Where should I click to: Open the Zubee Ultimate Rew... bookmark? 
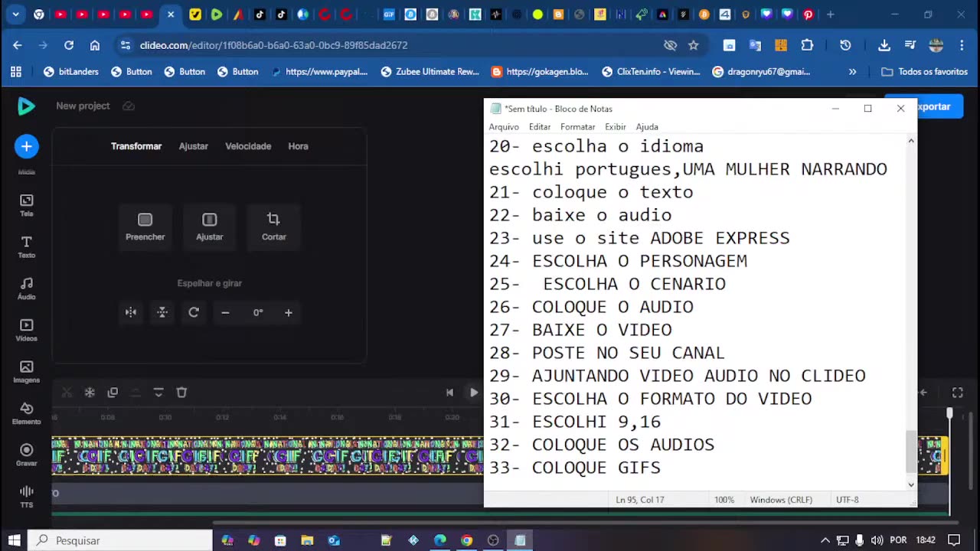click(x=430, y=72)
